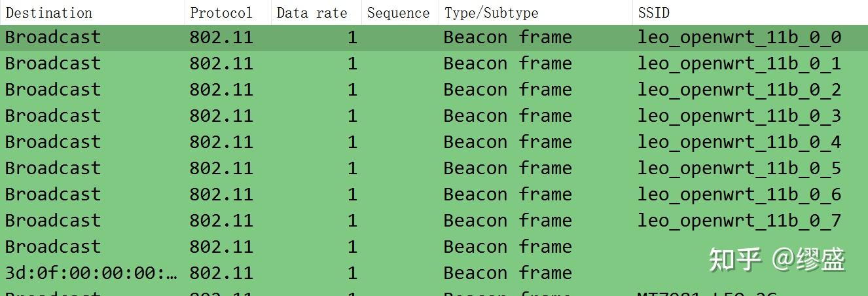Sort by the Destination column header

tap(92, 12)
